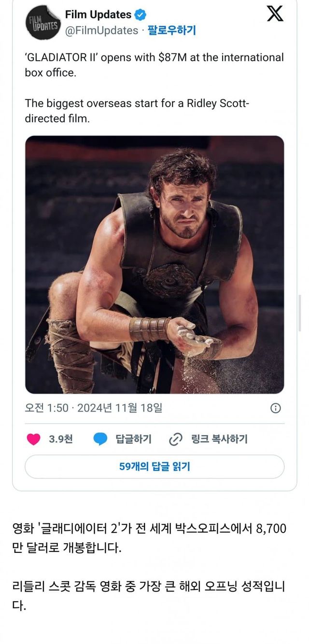Select the 답글하기 reply label
The width and height of the screenshot is (309, 644).
coord(133,439)
